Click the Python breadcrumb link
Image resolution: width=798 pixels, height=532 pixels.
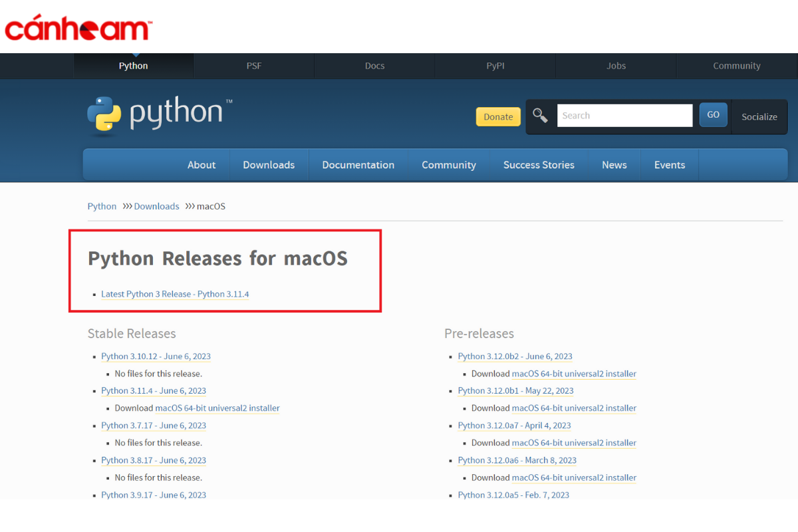pyautogui.click(x=102, y=206)
